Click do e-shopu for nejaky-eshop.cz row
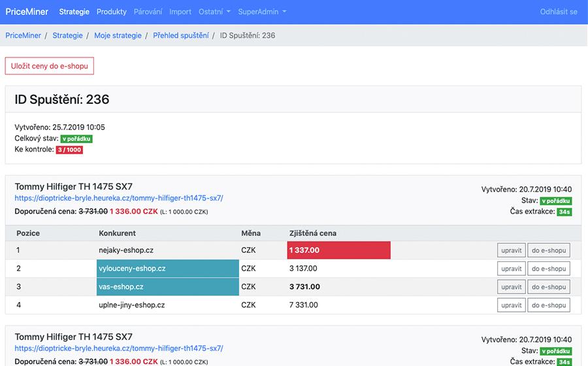Viewport: 588px width, 366px height. tap(549, 250)
